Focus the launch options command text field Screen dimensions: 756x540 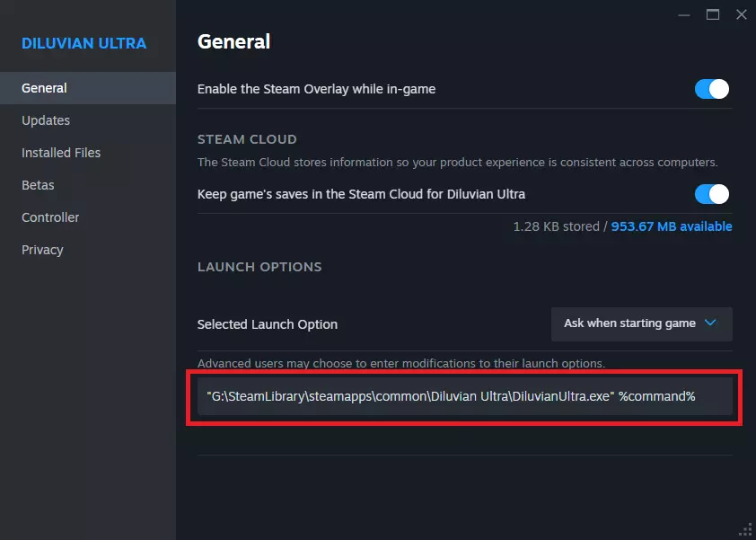[464, 395]
